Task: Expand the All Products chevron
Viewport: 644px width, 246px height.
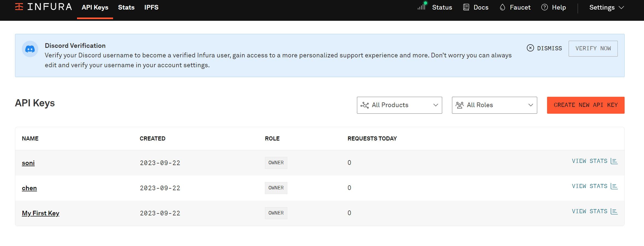Action: (x=436, y=105)
